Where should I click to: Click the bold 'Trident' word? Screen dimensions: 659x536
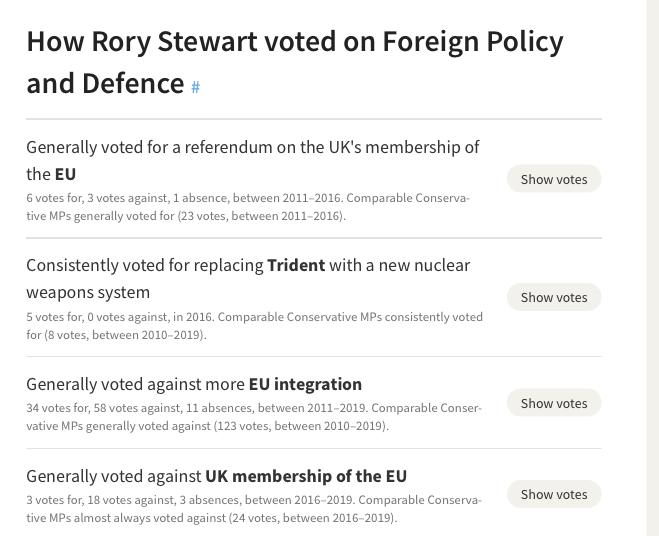point(296,265)
